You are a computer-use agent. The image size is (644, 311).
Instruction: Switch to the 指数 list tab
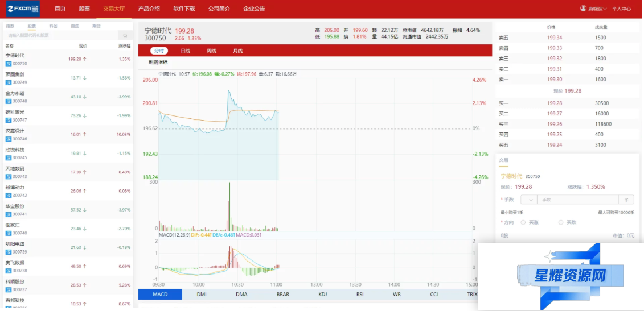point(10,26)
